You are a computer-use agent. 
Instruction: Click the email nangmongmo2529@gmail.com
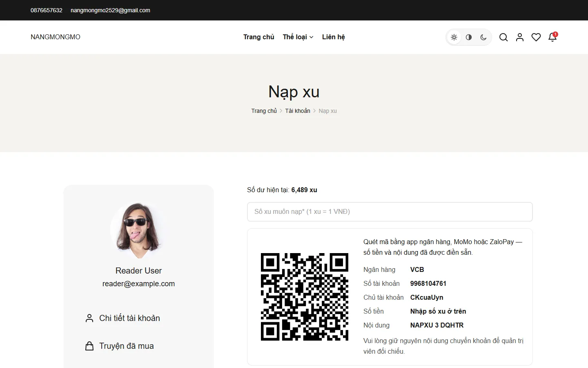pyautogui.click(x=110, y=10)
